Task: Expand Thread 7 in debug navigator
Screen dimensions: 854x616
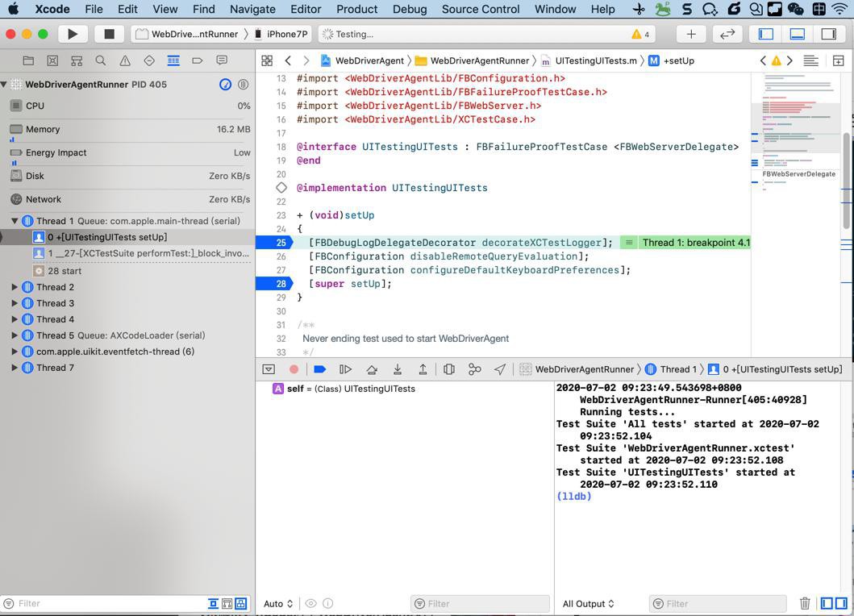Action: click(x=15, y=368)
